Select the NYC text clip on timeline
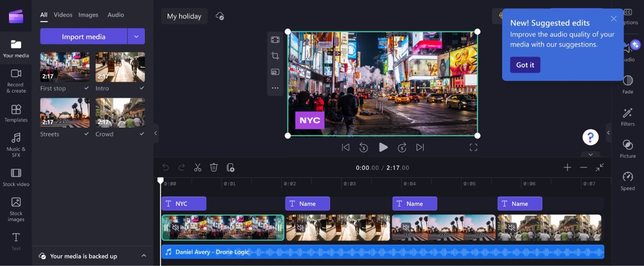This screenshot has width=644, height=266. (184, 203)
